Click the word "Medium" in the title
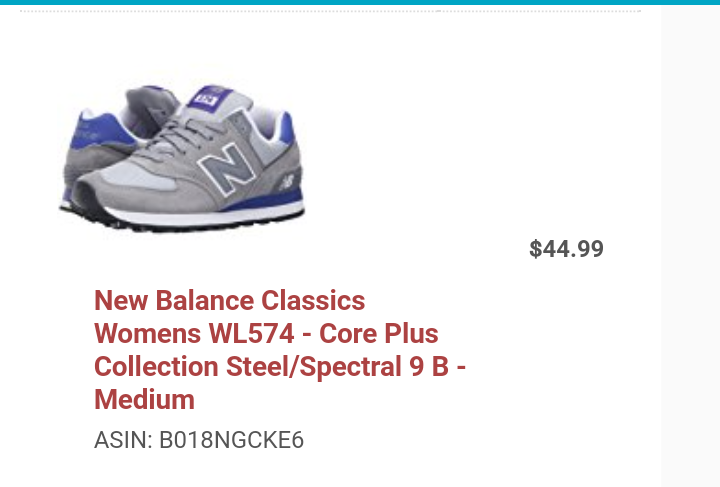Image resolution: width=720 pixels, height=487 pixels. 144,400
